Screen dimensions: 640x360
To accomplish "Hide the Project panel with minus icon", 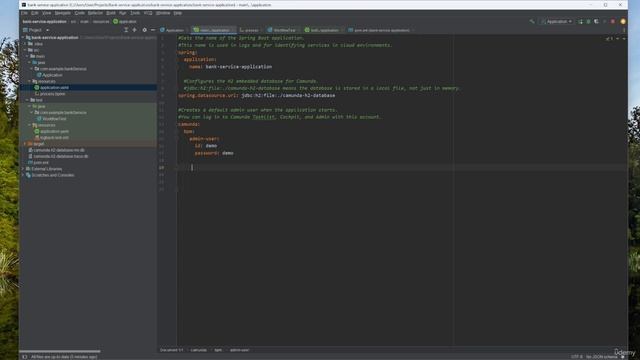I will (153, 30).
